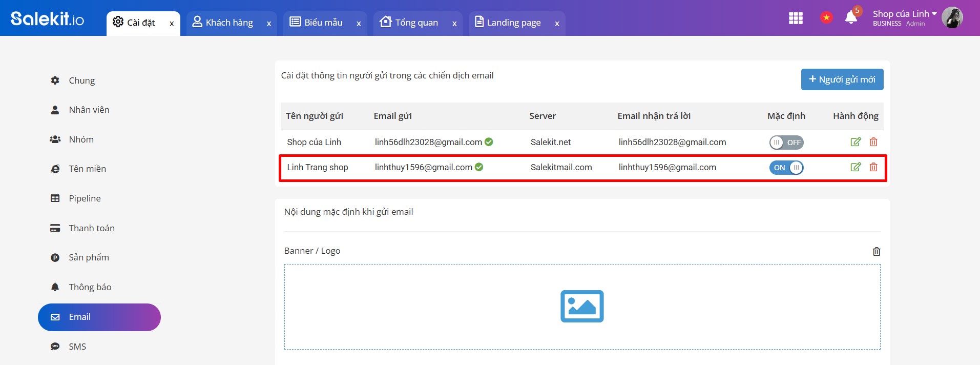Close the Khách hàng tab
This screenshot has width=980, height=365.
(269, 24)
